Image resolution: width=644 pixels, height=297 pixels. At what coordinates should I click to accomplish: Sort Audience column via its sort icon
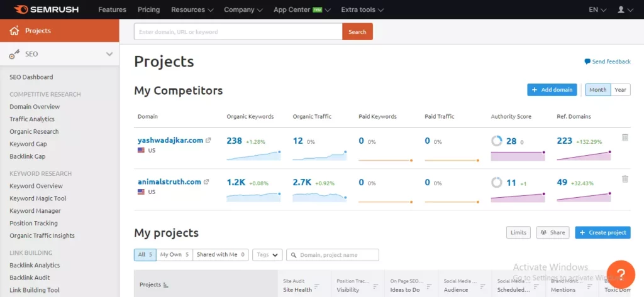click(481, 286)
